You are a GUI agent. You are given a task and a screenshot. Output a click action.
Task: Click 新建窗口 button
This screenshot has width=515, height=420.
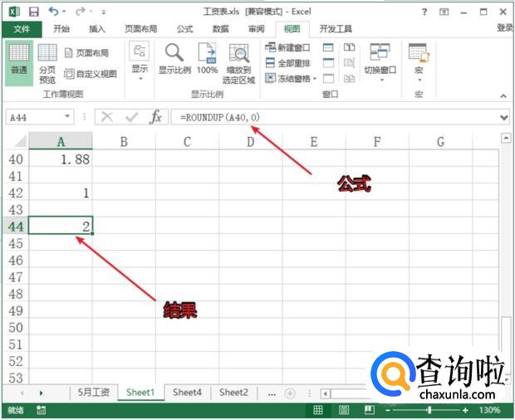[287, 47]
